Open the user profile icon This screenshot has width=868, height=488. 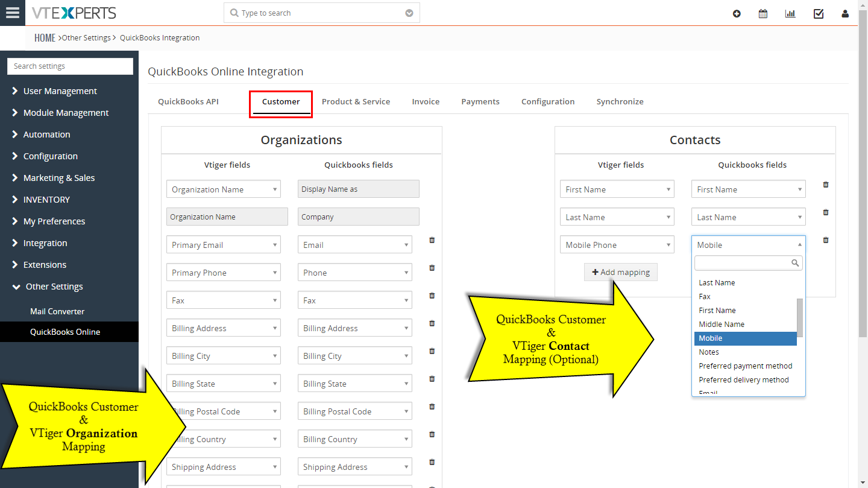tap(845, 13)
